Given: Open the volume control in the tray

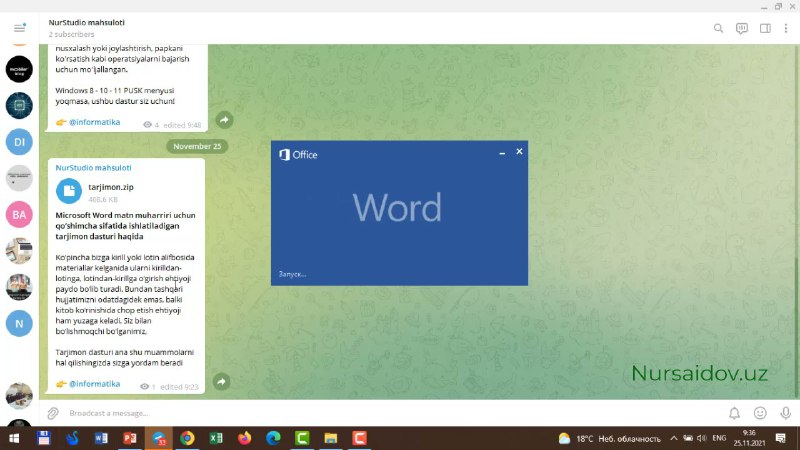Looking at the screenshot, I should pyautogui.click(x=702, y=438).
